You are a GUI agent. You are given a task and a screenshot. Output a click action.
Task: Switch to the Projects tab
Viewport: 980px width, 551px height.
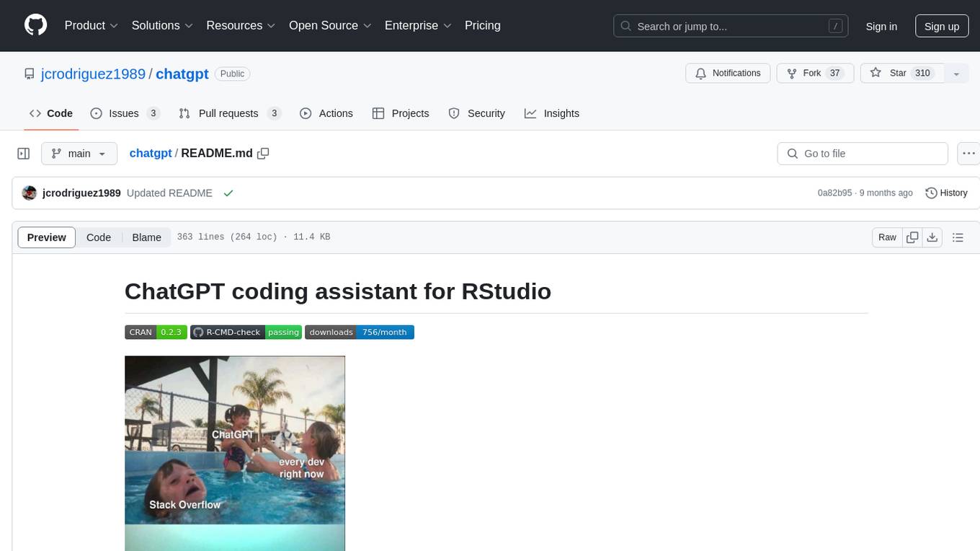pos(401,113)
